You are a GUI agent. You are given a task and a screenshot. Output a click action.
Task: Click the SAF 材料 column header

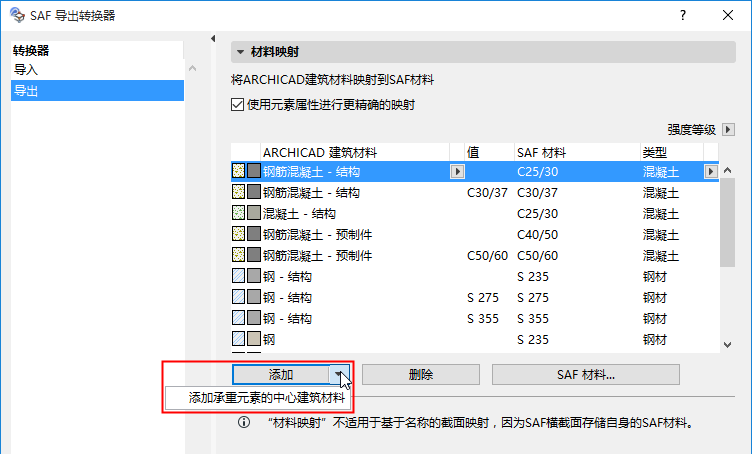click(577, 152)
